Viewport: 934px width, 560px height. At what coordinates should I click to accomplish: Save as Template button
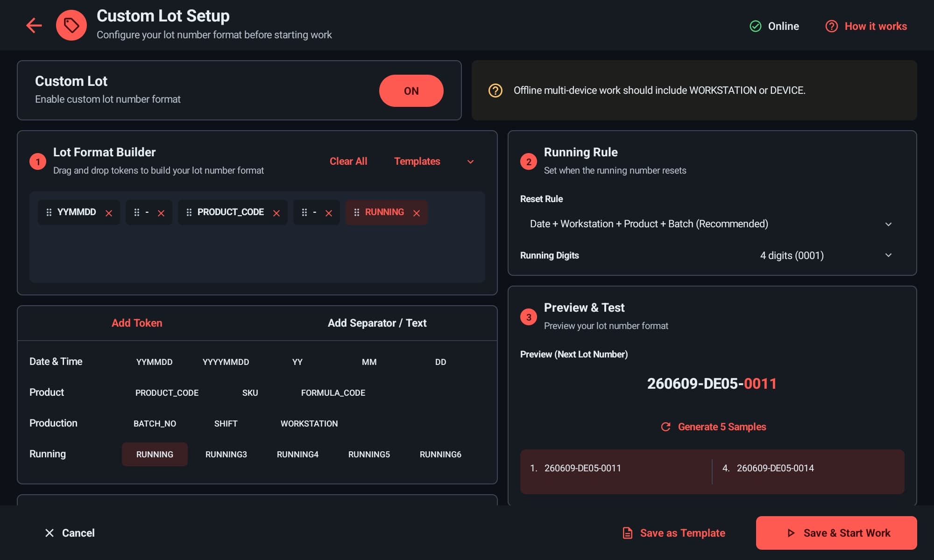pyautogui.click(x=674, y=533)
